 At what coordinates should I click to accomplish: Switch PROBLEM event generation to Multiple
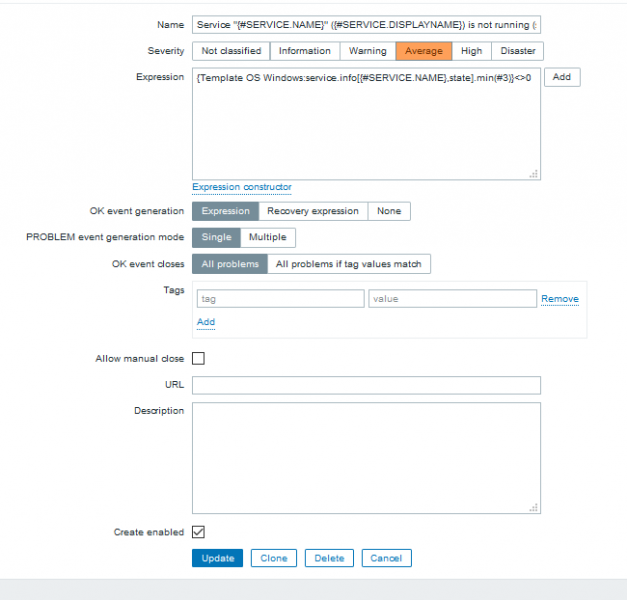tap(267, 237)
